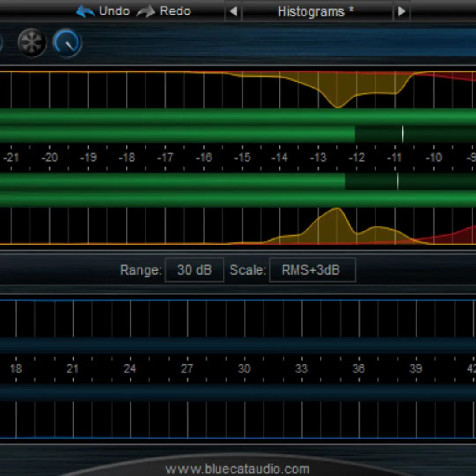
Task: Select the previous preset arrow
Action: [233, 11]
